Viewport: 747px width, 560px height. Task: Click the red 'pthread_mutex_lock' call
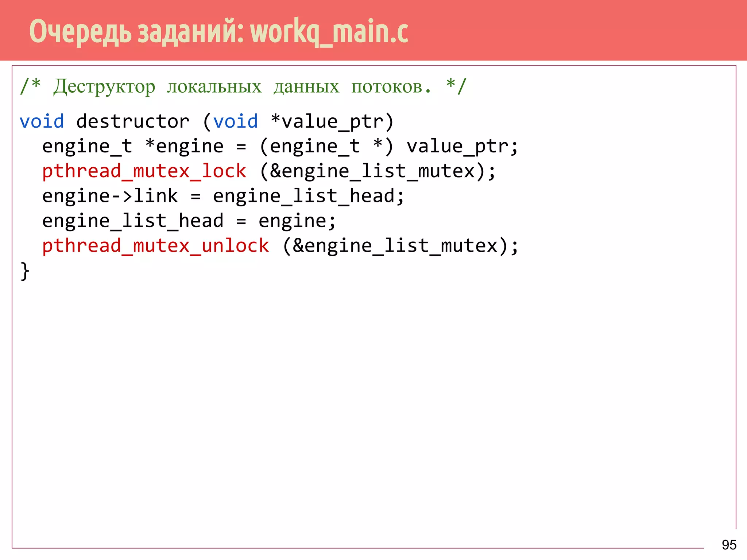point(144,171)
